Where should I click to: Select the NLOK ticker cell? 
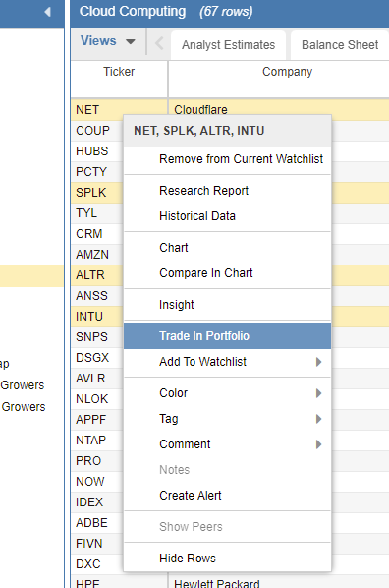pos(97,398)
